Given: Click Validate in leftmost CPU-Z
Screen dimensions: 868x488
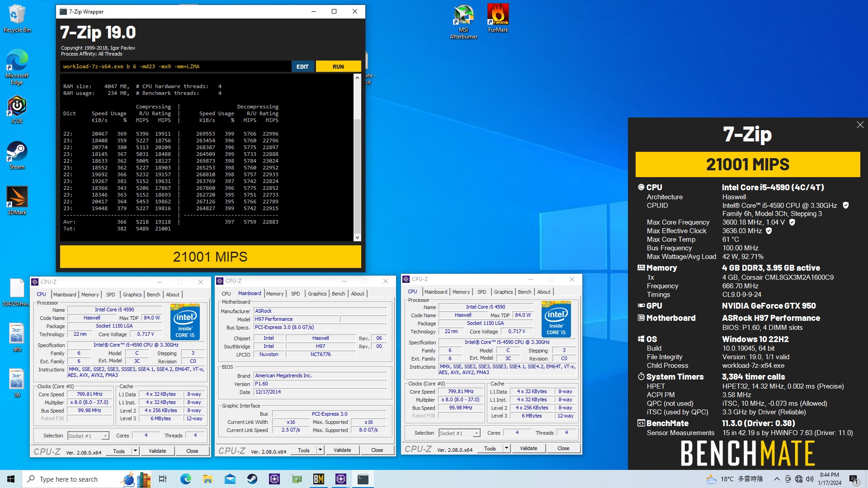Looking at the screenshot, I should (157, 450).
